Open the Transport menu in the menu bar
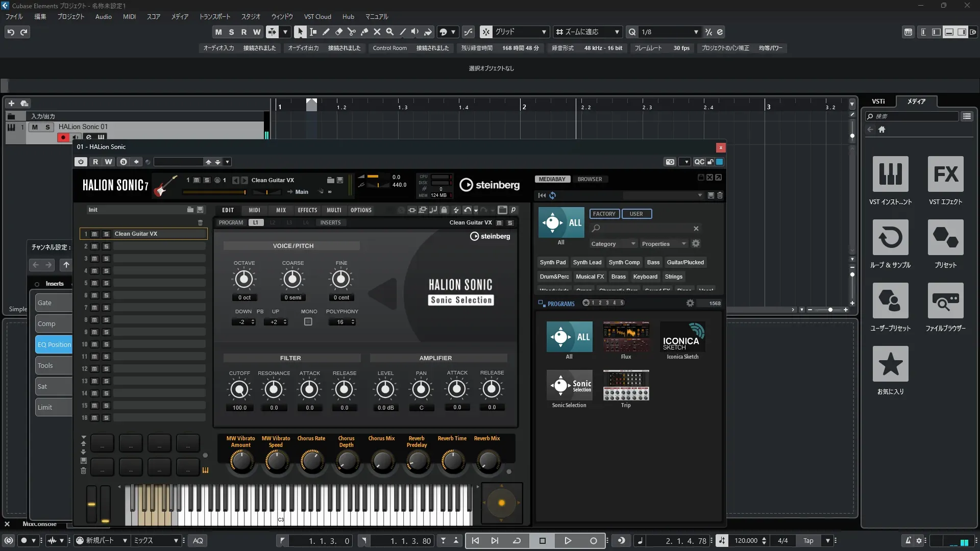 pyautogui.click(x=214, y=16)
